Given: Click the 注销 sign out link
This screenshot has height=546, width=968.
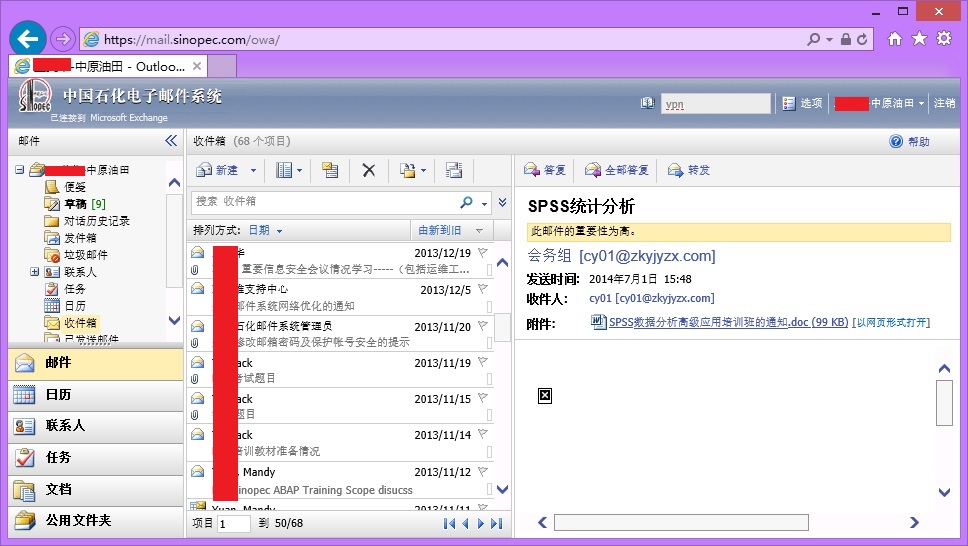Looking at the screenshot, I should tap(944, 103).
